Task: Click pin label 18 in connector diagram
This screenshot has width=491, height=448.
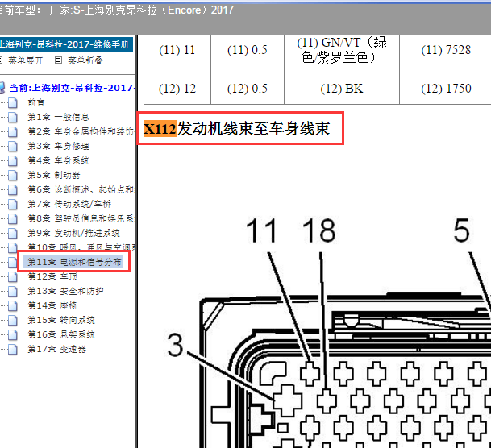Action: (x=319, y=231)
